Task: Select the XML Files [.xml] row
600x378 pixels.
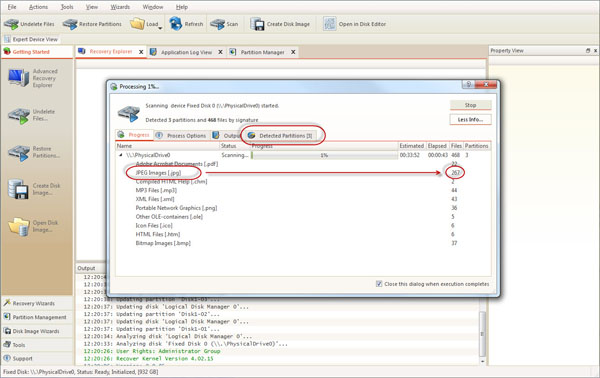Action: click(302, 199)
